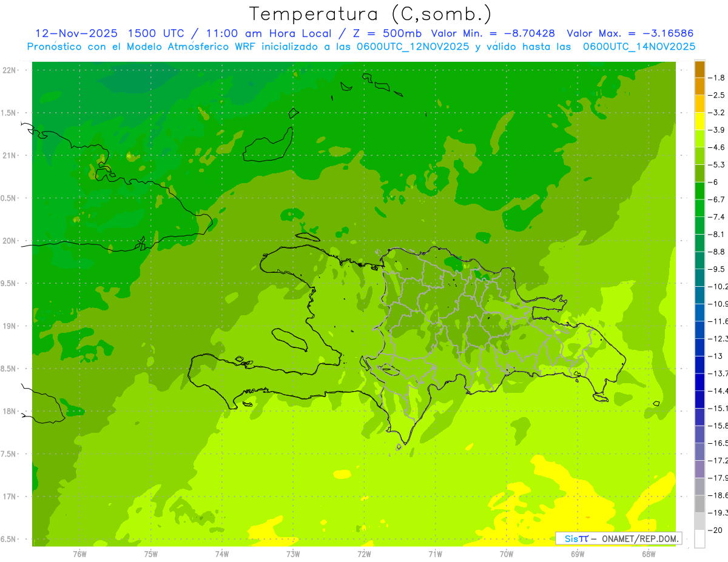
Task: Pick the green swatch between -6 and -6.7
Action: pos(699,191)
